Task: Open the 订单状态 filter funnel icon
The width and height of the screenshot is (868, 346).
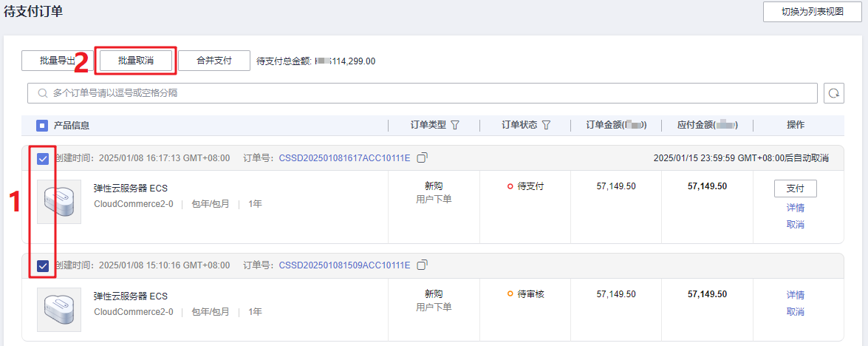Action: pos(546,125)
